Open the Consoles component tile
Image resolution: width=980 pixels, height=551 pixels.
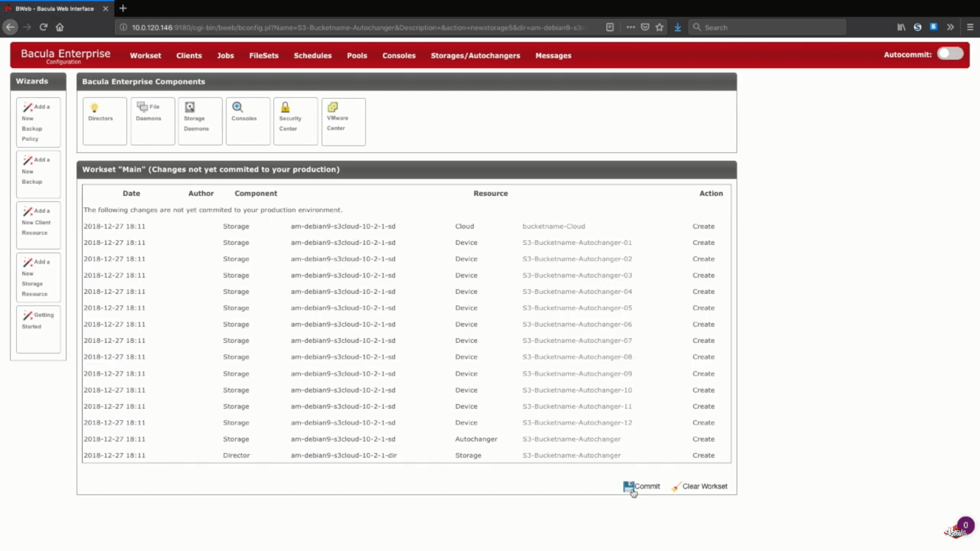tap(248, 121)
